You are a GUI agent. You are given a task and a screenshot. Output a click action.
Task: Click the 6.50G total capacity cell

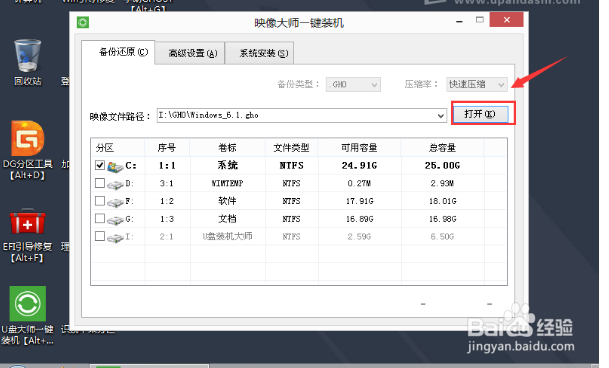442,237
